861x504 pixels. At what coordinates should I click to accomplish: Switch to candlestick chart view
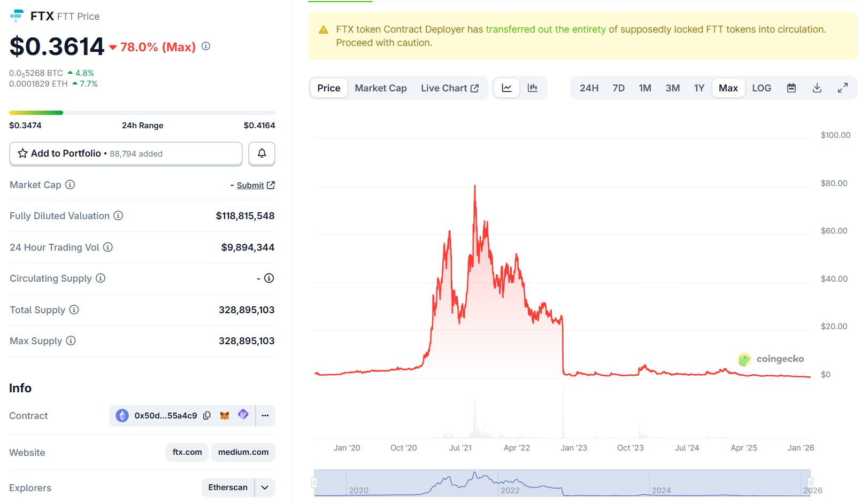click(x=532, y=88)
